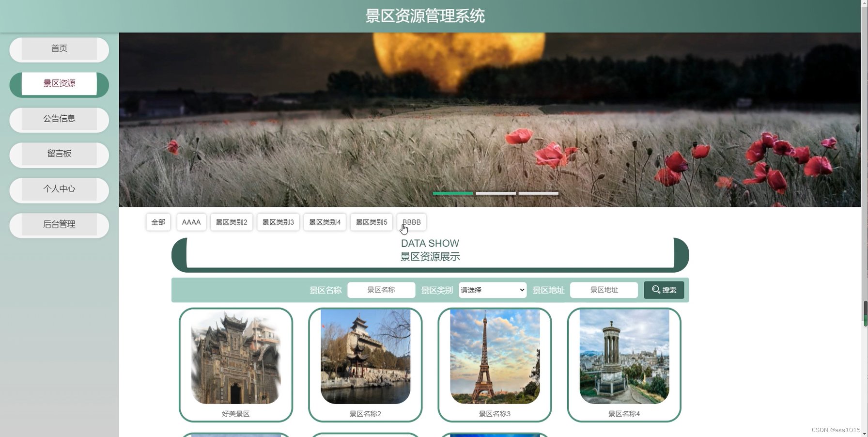Click the 景区名称2 card title text
Image resolution: width=868 pixels, height=437 pixels.
366,414
